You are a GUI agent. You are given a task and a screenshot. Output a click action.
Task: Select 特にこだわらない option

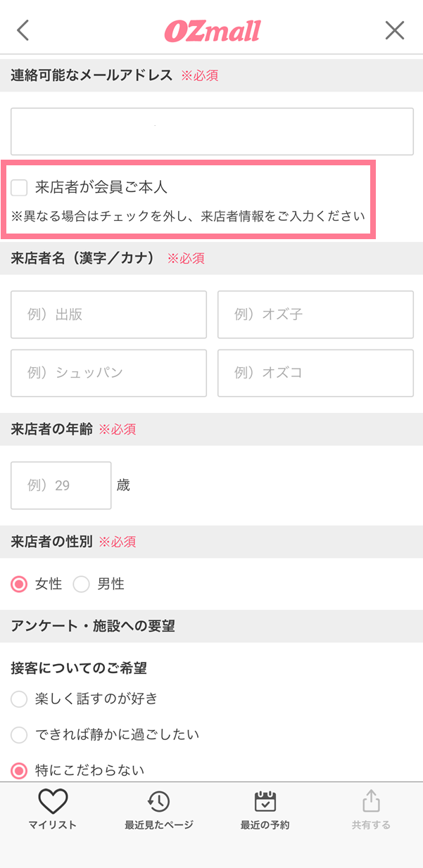point(20,771)
